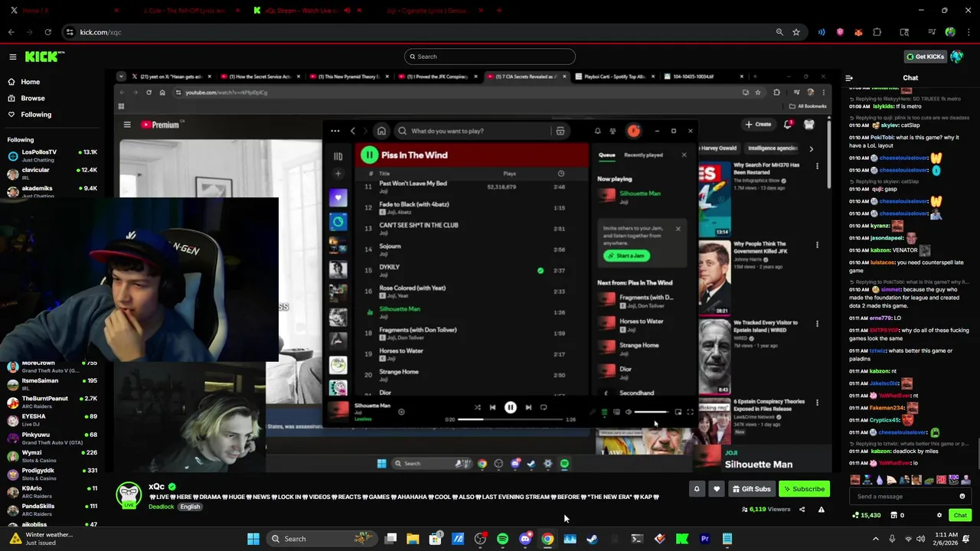The width and height of the screenshot is (980, 551).
Task: Open the Prodigyddk channel in sidebar
Action: coord(51,474)
